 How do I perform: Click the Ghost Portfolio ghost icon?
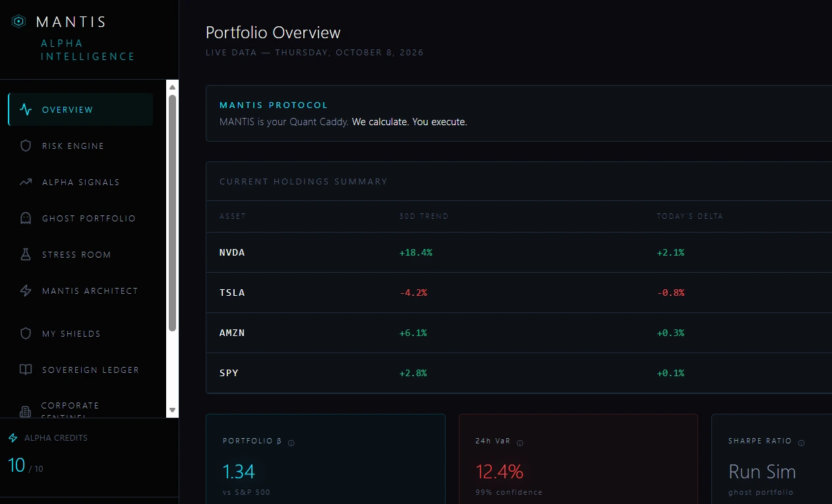26,218
